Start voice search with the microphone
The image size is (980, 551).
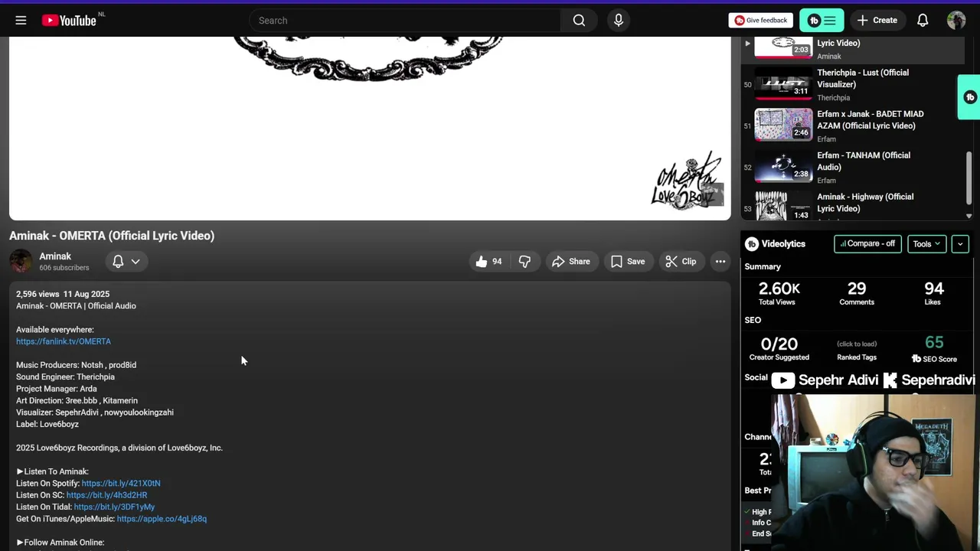point(619,21)
